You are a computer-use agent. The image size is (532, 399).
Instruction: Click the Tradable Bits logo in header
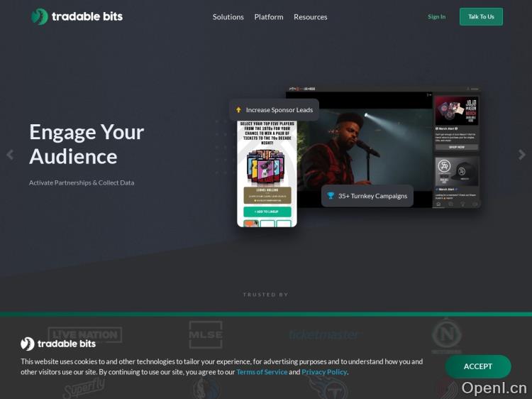77,16
